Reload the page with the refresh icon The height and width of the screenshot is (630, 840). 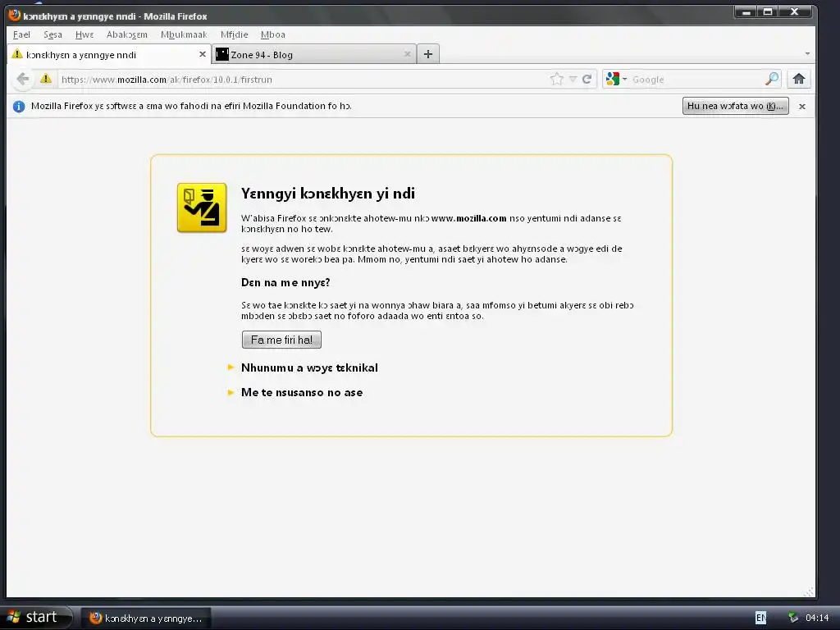point(587,80)
